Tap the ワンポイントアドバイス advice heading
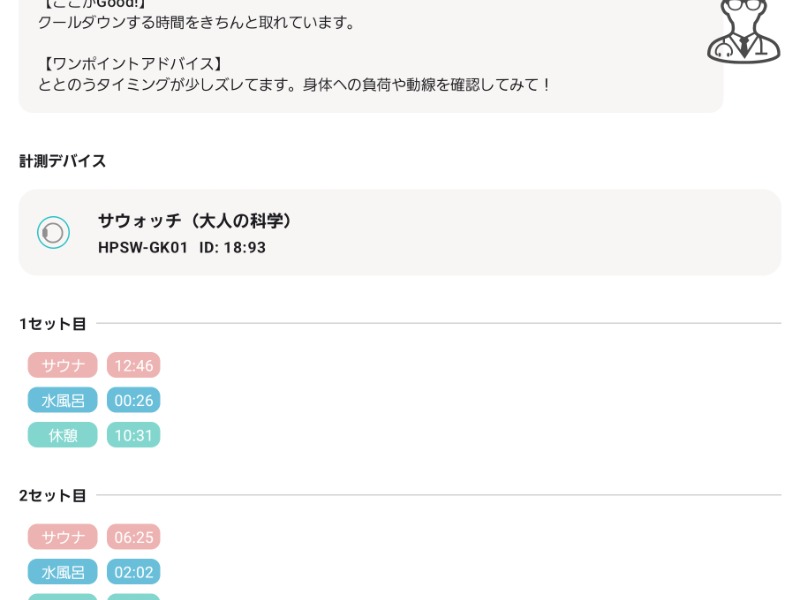800x600 pixels. (x=132, y=64)
